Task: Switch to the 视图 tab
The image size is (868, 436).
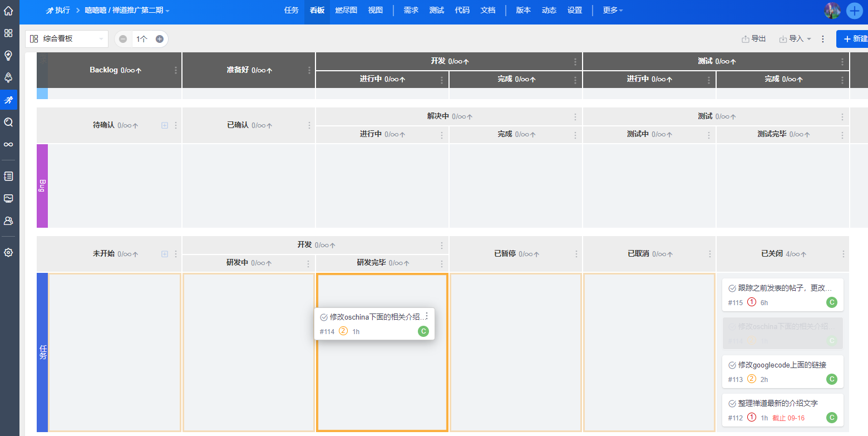Action: pos(376,11)
